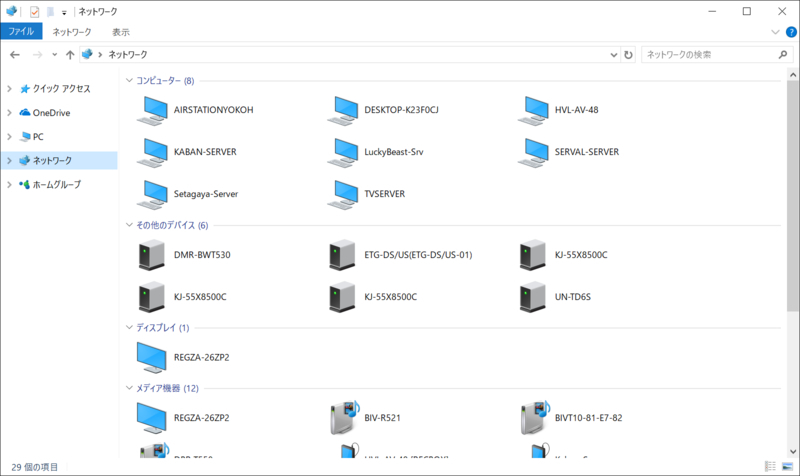Collapse the コンピューター (8) group
Viewport: 800px width, 476px height.
(129, 81)
